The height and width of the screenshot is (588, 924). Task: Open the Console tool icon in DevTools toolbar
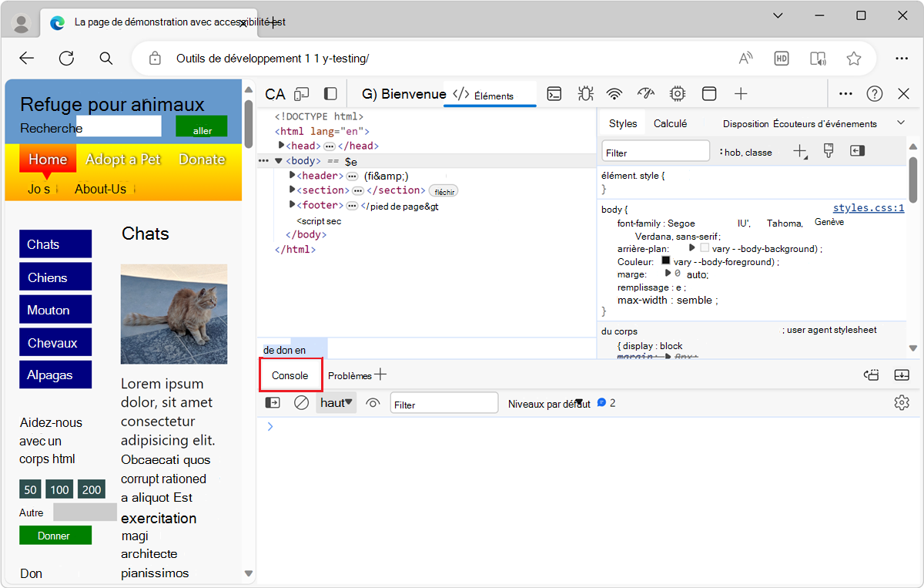[x=554, y=94]
